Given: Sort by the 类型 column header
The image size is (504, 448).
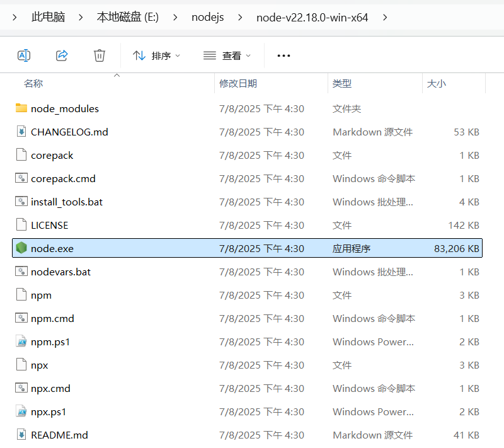Looking at the screenshot, I should tap(341, 84).
